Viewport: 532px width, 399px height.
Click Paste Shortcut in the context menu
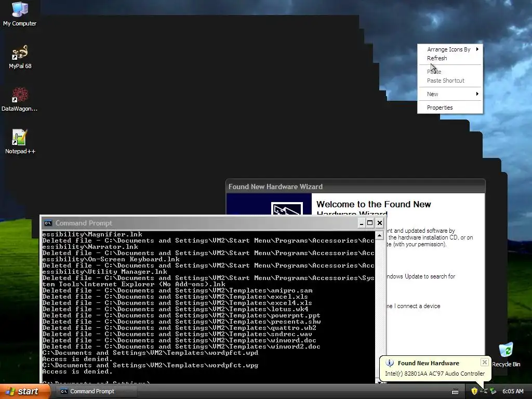click(450, 81)
